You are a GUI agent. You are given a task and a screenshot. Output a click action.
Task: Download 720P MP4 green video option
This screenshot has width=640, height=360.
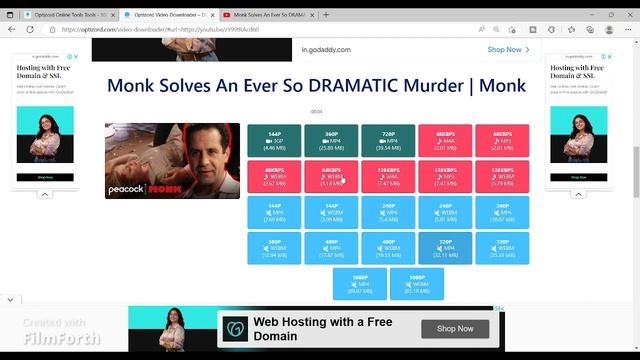[388, 141]
